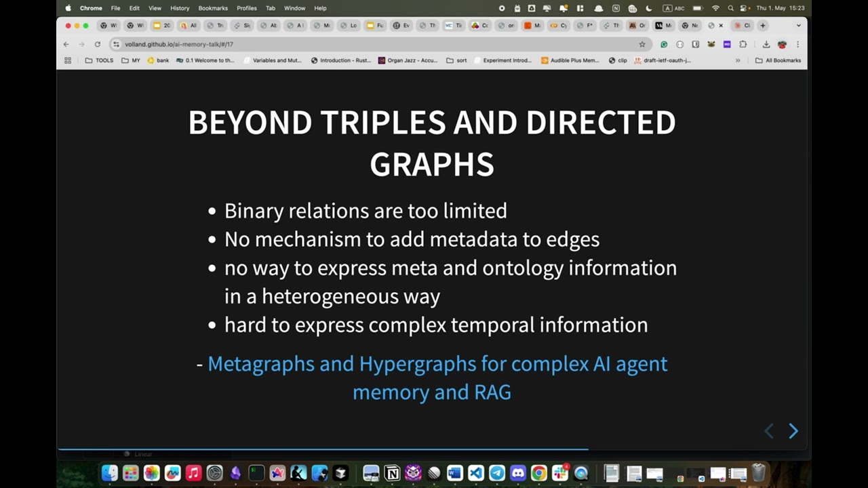Screen dimensions: 868x488
Task: Open the Window menu
Action: [x=294, y=8]
